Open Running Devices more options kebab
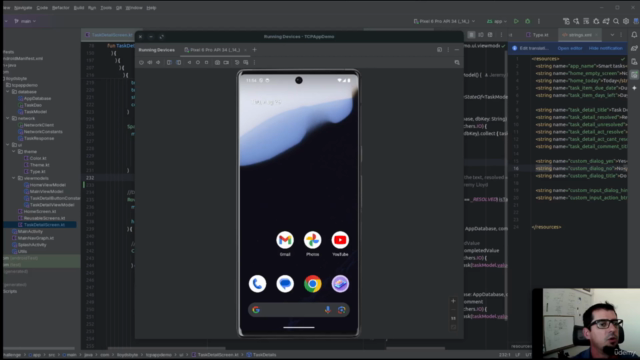This screenshot has width=640, height=360. click(x=448, y=50)
